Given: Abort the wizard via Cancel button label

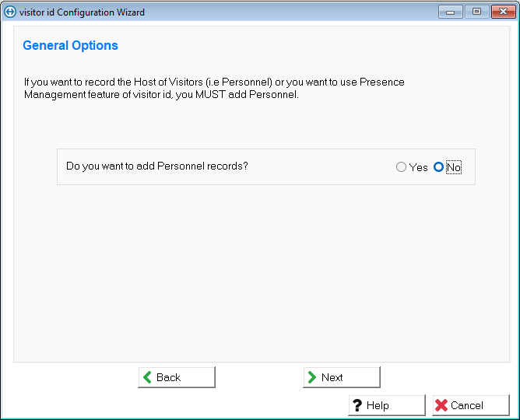Looking at the screenshot, I should [467, 405].
